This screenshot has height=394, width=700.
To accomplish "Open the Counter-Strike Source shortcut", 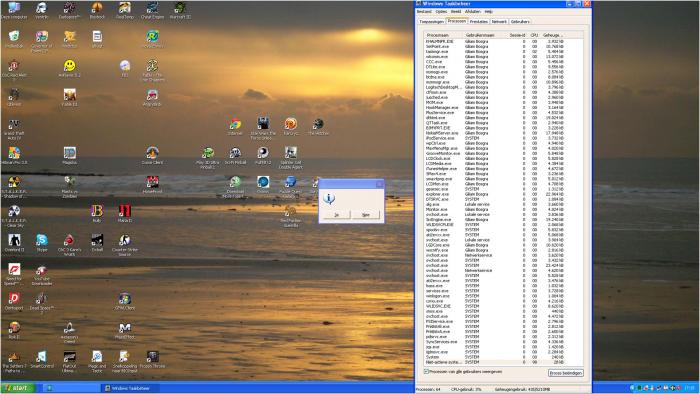I will pos(125,245).
